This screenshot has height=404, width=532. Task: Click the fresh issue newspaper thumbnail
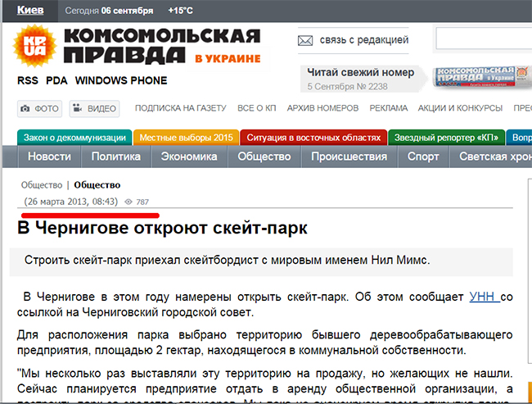click(x=474, y=79)
